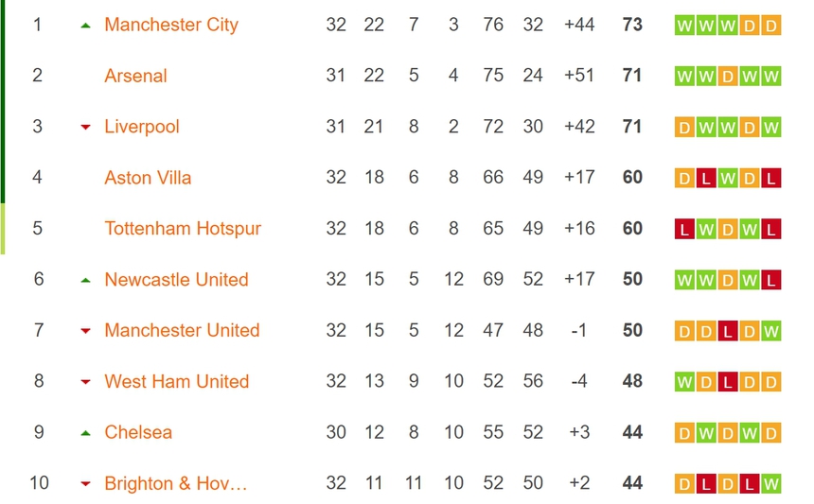This screenshot has width=814, height=504.
Task: Open the Aston Villa team link
Action: coord(148,178)
